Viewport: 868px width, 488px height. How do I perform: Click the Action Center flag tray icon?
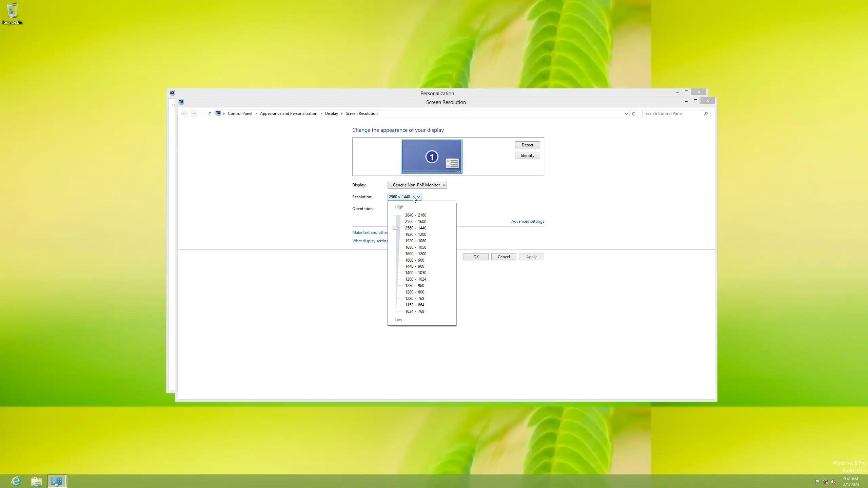817,482
